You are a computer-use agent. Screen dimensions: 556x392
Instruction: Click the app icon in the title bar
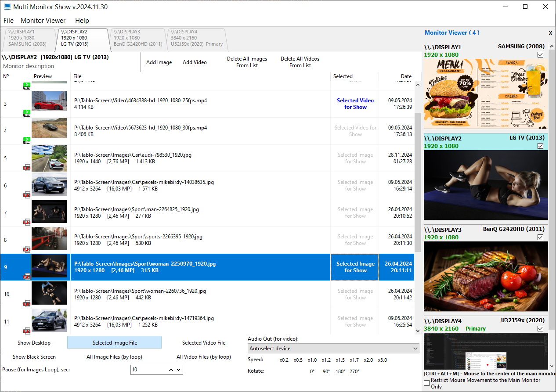click(7, 7)
